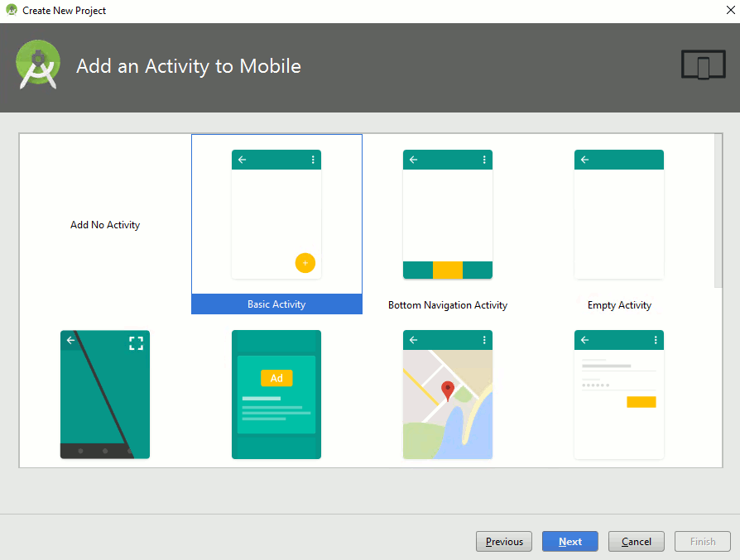
Task: Click the highlighted Basic Activity label
Action: tap(276, 304)
